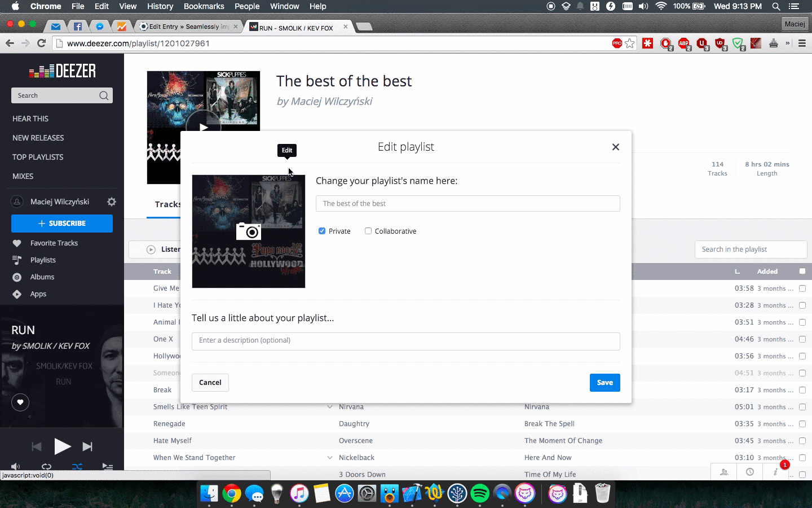
Task: Open Chrome hamburger menu
Action: coord(802,43)
